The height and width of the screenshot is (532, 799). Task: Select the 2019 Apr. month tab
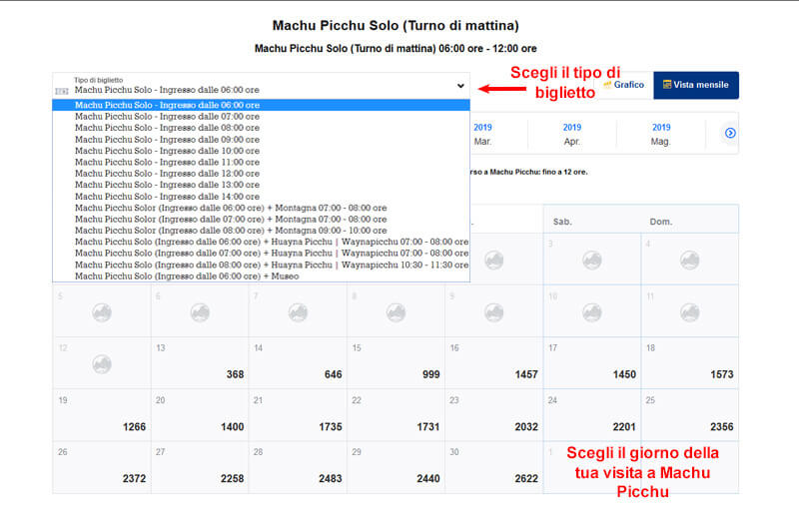click(x=571, y=134)
